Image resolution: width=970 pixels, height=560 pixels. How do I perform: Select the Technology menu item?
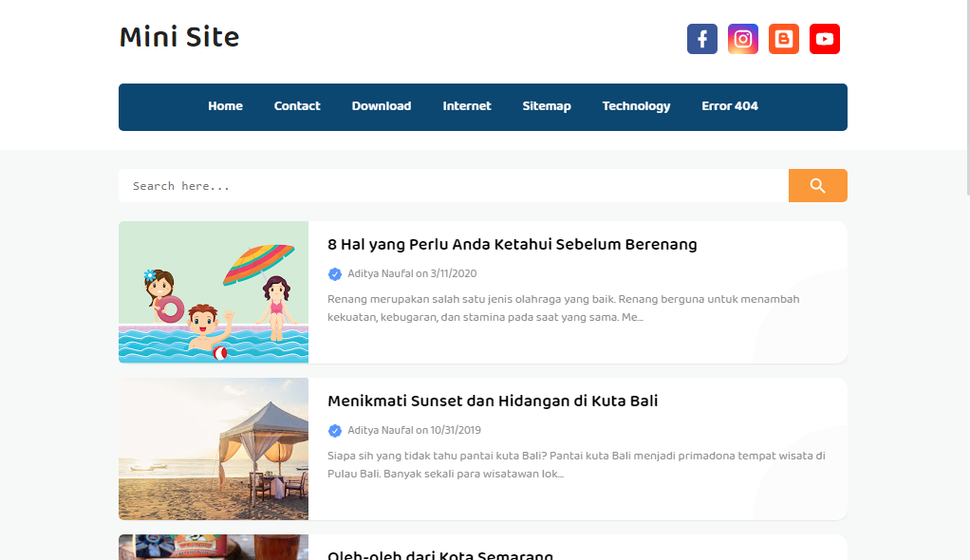[637, 105]
